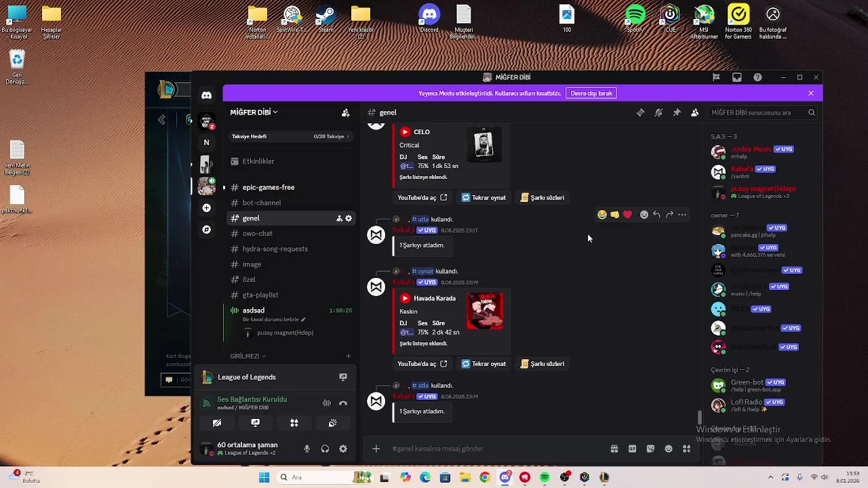Create channel in GİRİLMEZİ category

pyautogui.click(x=349, y=356)
